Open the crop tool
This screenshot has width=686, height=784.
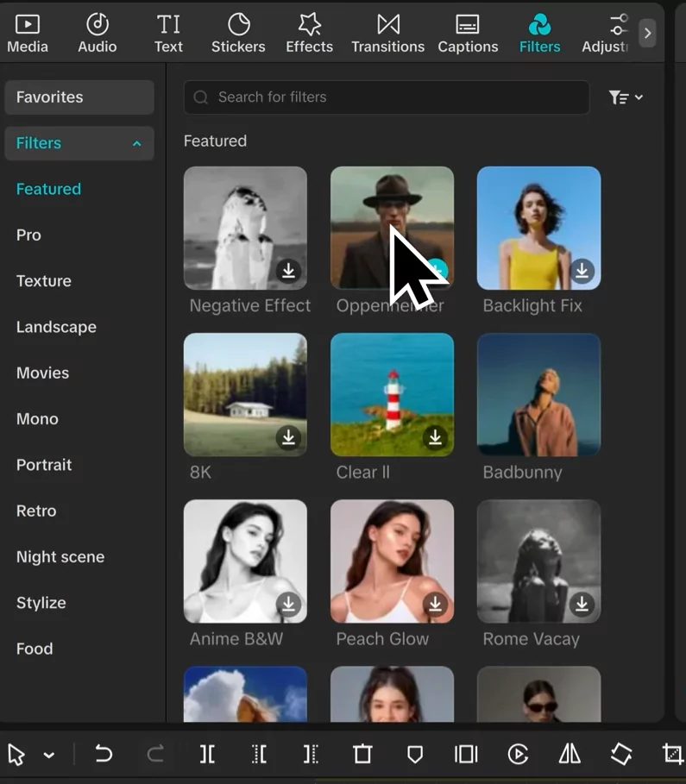(x=673, y=754)
